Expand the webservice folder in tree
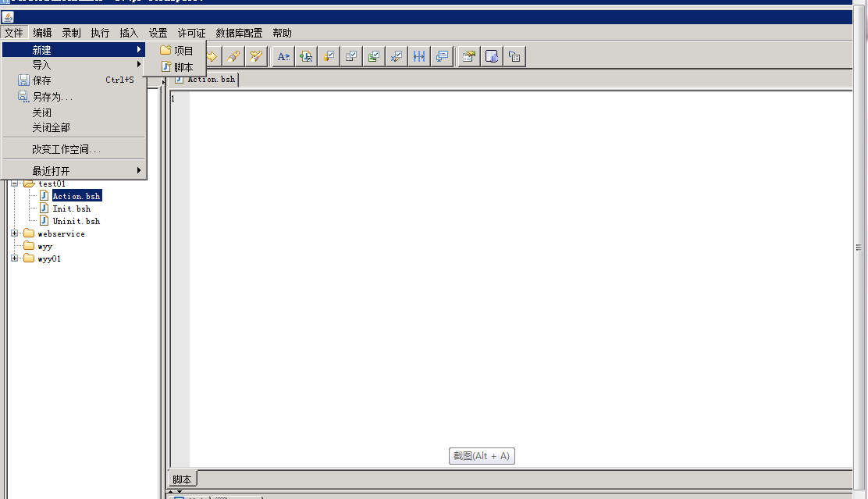 pyautogui.click(x=15, y=233)
